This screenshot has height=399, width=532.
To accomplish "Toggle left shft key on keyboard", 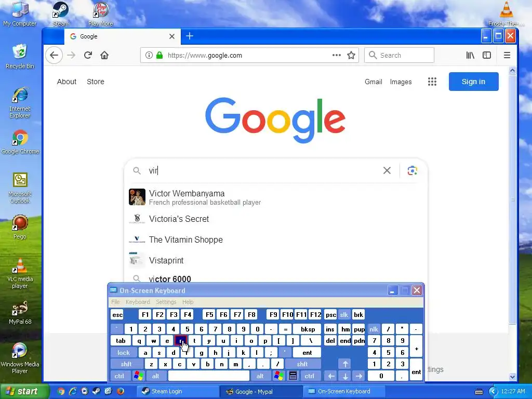I will [126, 364].
